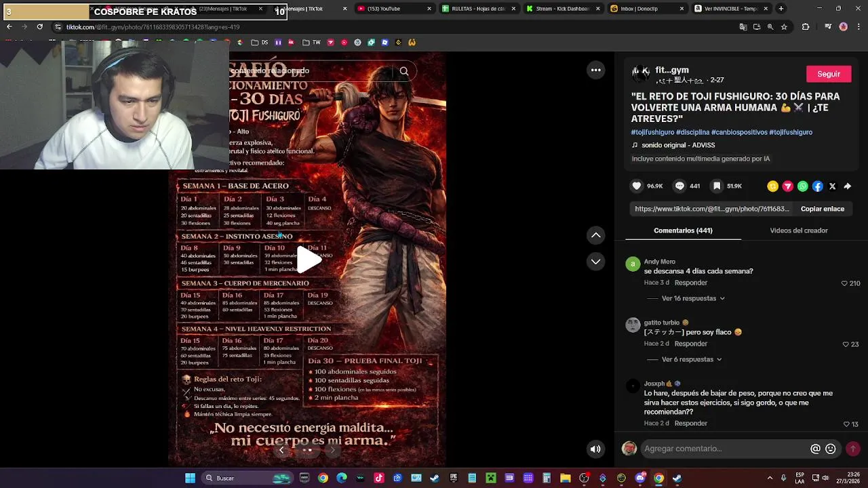Open the Ver INVINCIBLE browser tab
Screen dimensions: 868x488
(x=732, y=9)
